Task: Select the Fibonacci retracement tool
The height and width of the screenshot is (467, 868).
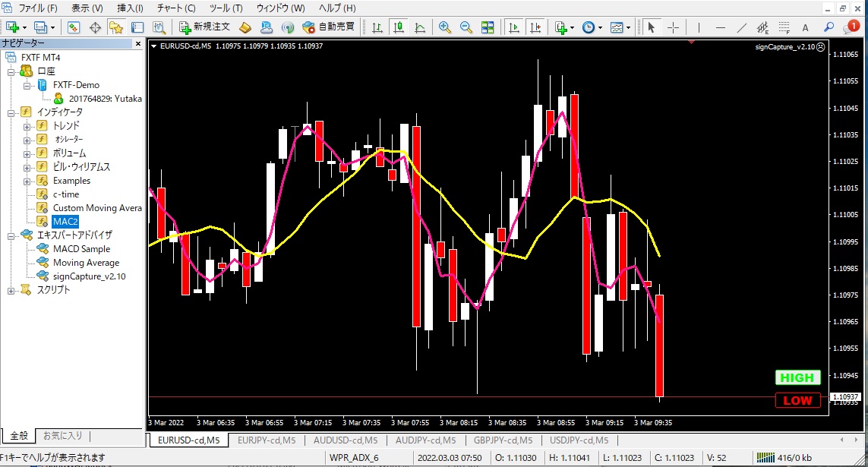Action: (x=785, y=27)
